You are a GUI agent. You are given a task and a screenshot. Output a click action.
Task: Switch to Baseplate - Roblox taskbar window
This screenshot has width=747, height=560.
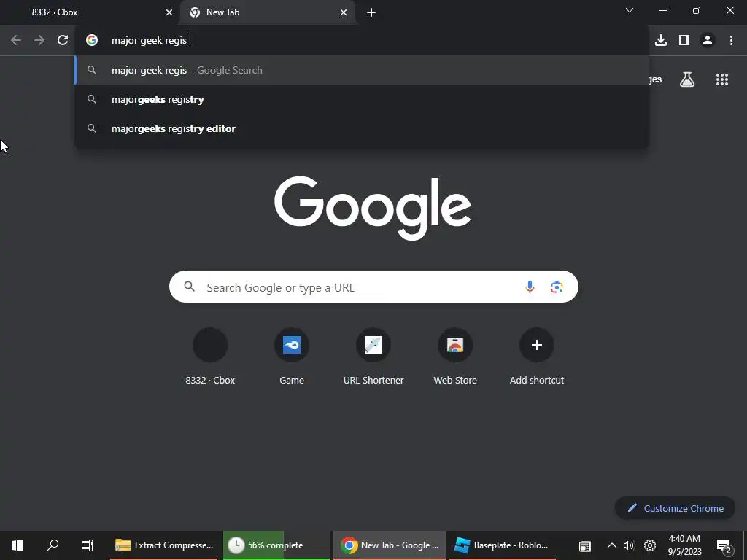502,545
